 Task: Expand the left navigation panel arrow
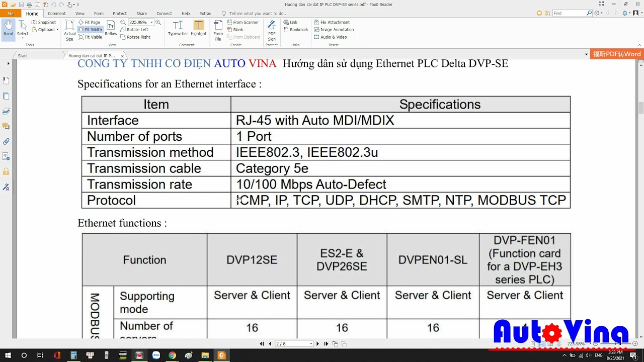click(8, 64)
